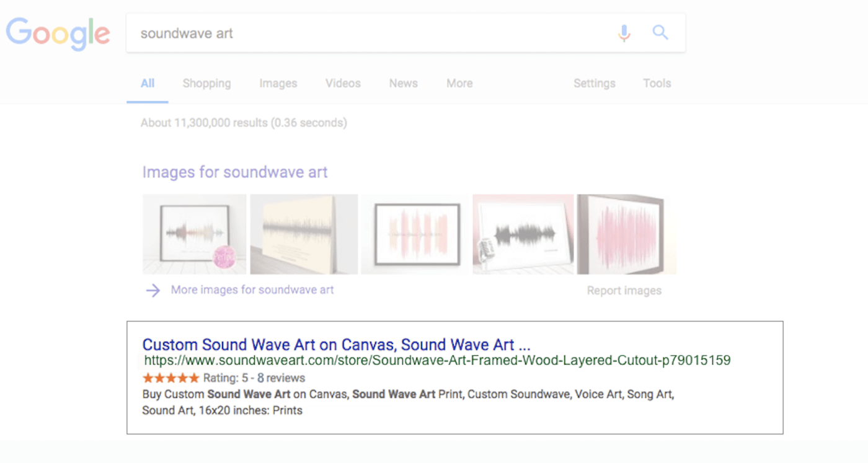The image size is (868, 463).
Task: Open thumbnail with microphone and gray soundwave
Action: tap(523, 234)
